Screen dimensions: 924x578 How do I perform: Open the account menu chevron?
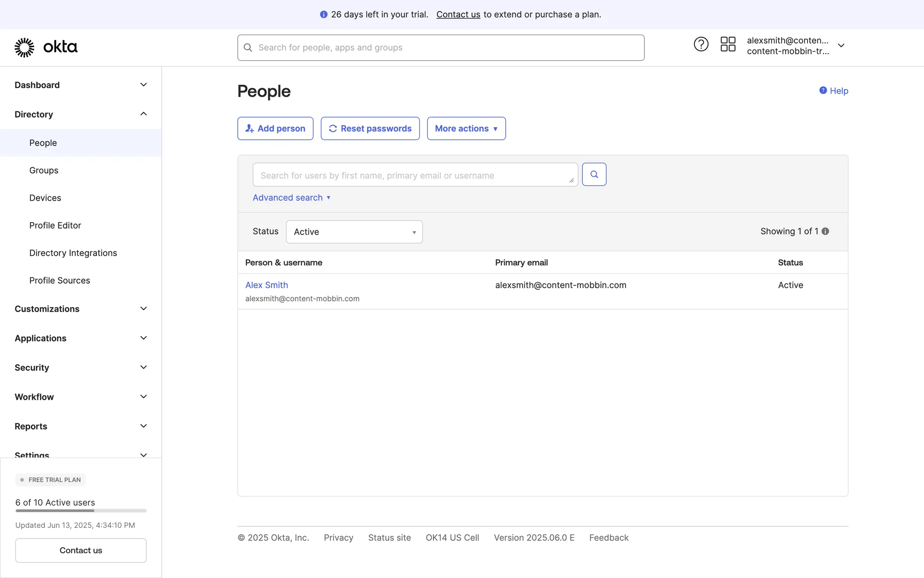pos(841,45)
